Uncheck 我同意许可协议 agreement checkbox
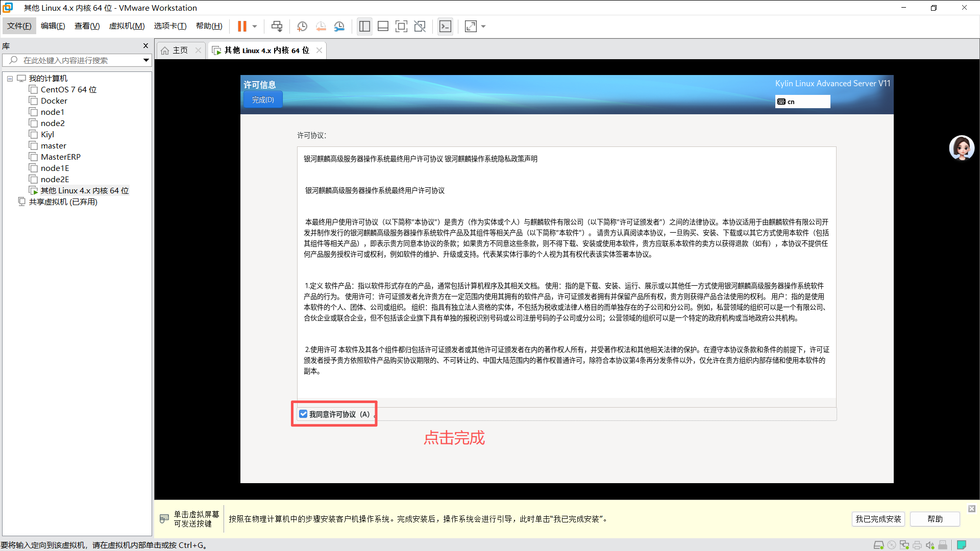This screenshot has width=980, height=551. click(x=304, y=414)
